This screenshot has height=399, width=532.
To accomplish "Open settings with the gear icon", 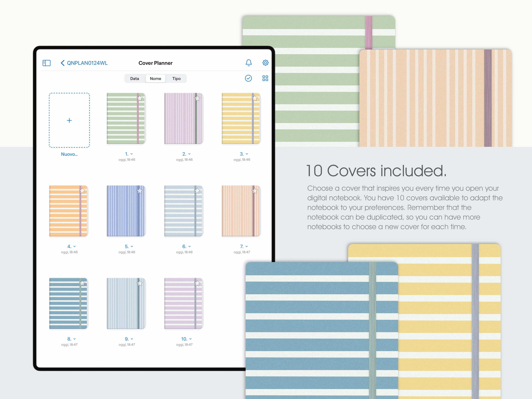I will tap(265, 63).
